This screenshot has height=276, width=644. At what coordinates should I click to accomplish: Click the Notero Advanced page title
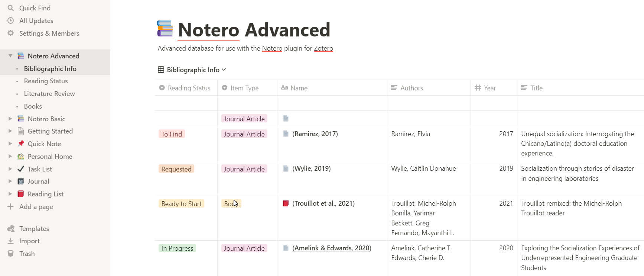(x=254, y=30)
